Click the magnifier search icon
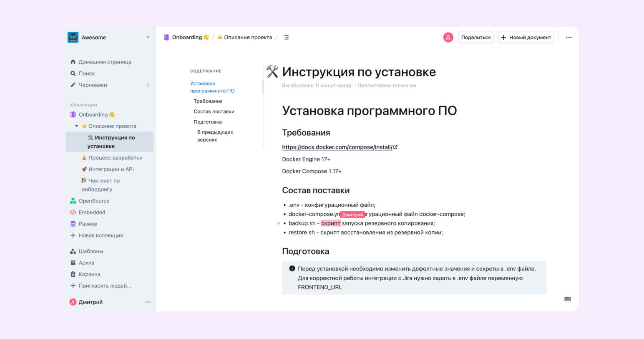Screen dimensions: 644x339 [x=73, y=73]
